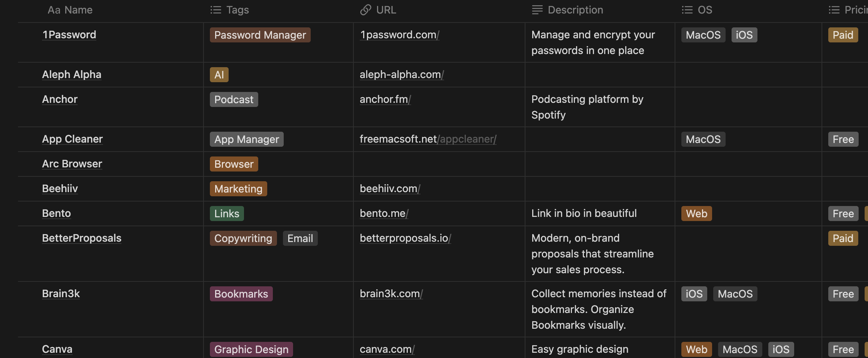Click the iOS tag in 1Password row
Viewport: 868px width, 358px height.
coord(744,35)
